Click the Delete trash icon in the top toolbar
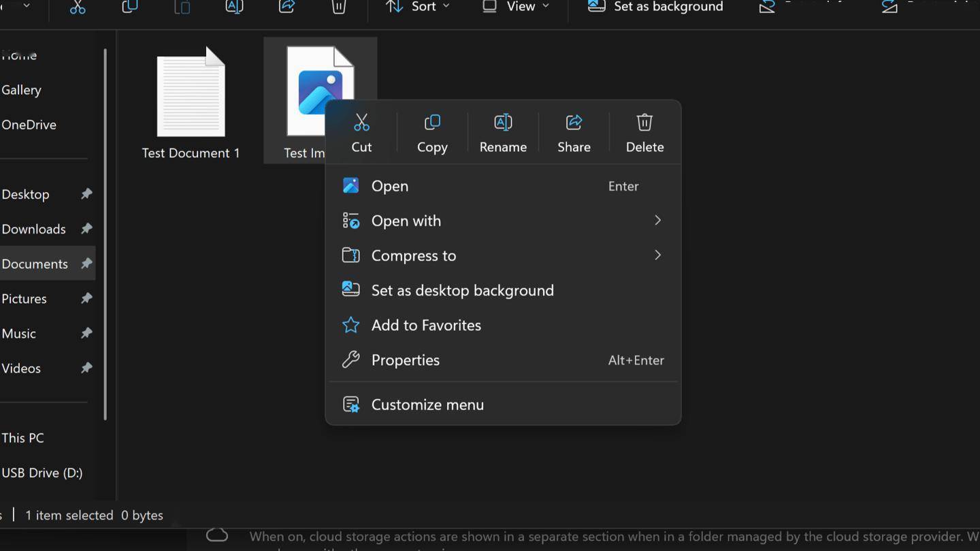 (x=339, y=7)
